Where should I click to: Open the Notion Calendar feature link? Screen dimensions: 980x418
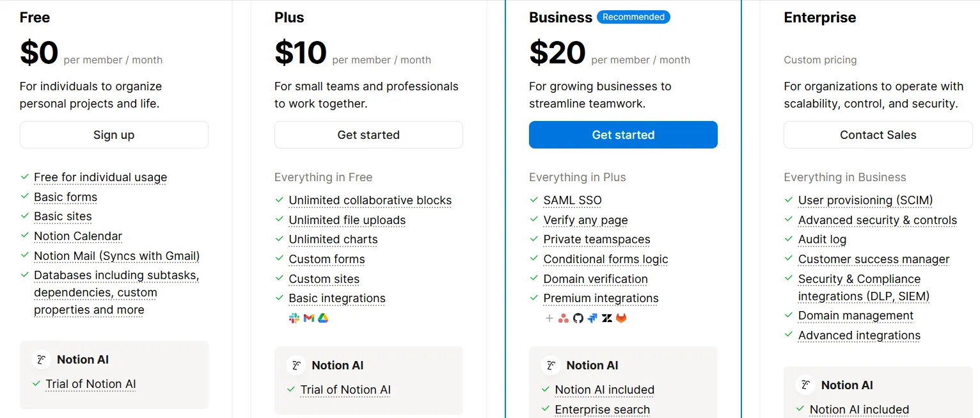click(78, 236)
